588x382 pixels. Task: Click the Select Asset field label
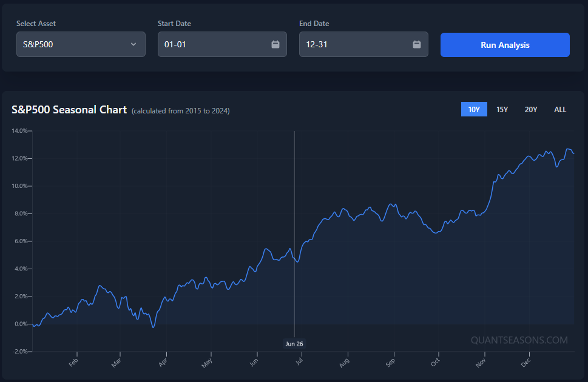coord(36,23)
